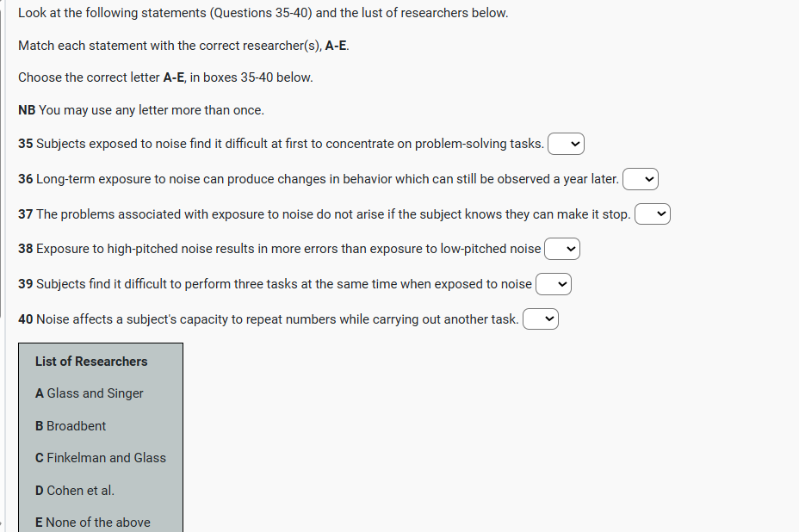This screenshot has height=532, width=799.
Task: Click statement 40 about repeating numbers
Action: click(x=269, y=319)
